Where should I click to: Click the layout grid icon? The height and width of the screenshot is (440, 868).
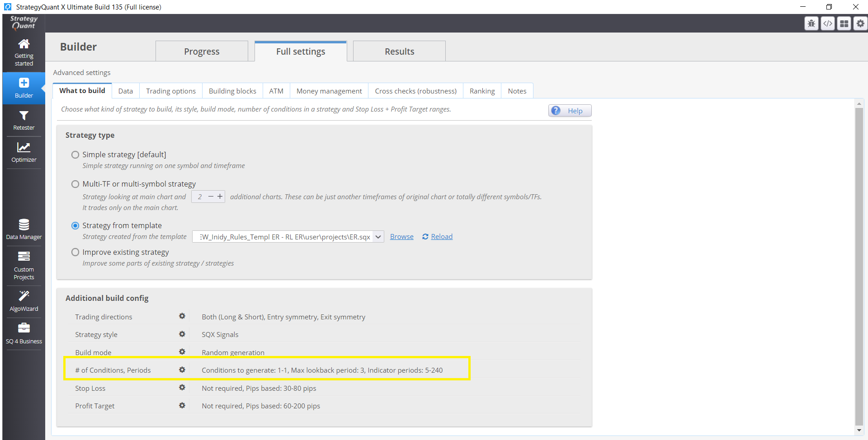pyautogui.click(x=844, y=23)
